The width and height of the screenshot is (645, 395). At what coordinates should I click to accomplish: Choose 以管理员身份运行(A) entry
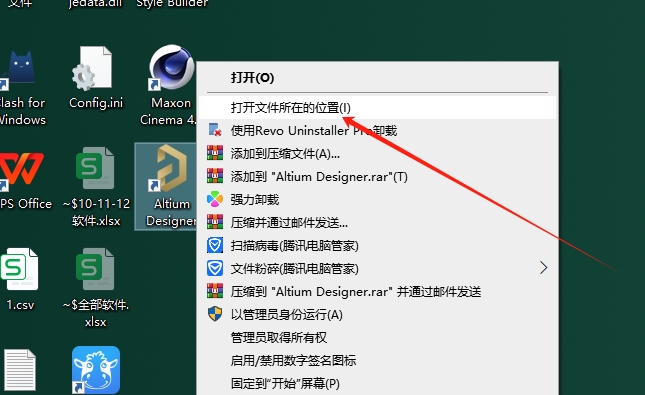[x=377, y=315]
